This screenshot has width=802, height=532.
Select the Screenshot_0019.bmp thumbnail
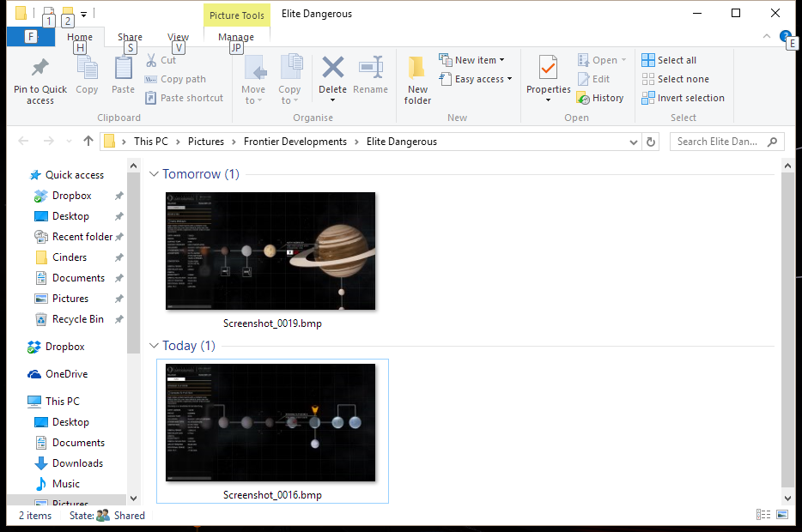(270, 251)
